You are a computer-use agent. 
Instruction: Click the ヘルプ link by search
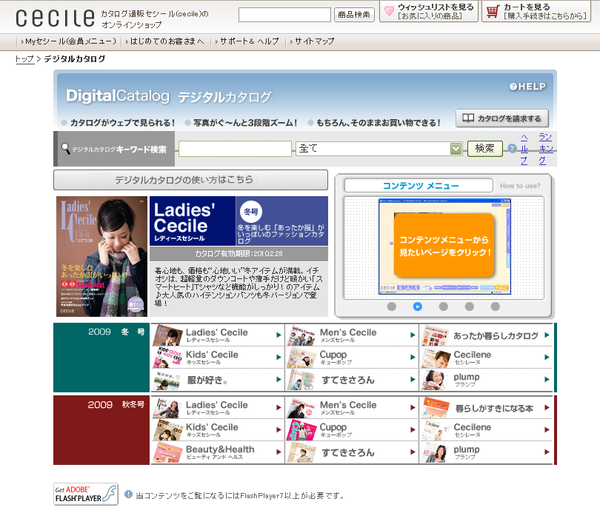click(x=524, y=149)
